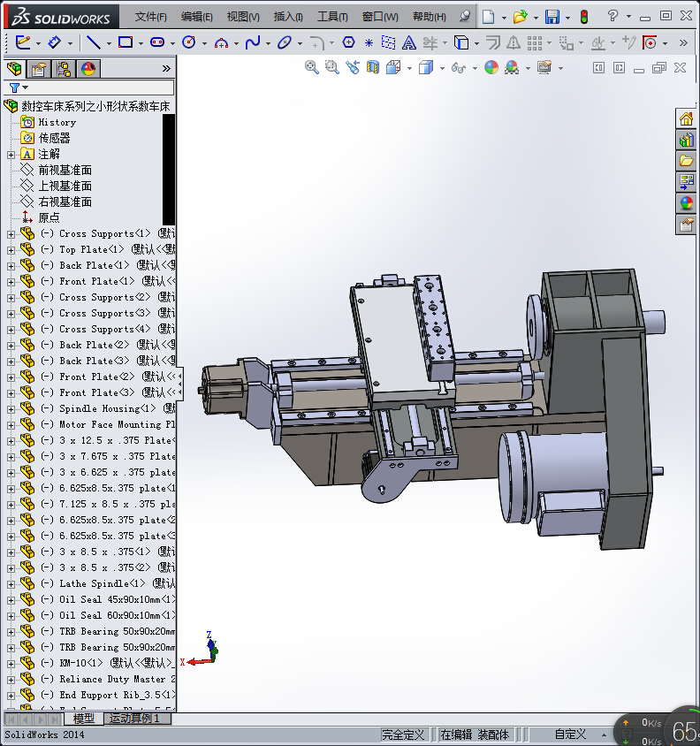Expand the Top Plate<1> component
Screen dimensions: 700x746
coord(11,250)
